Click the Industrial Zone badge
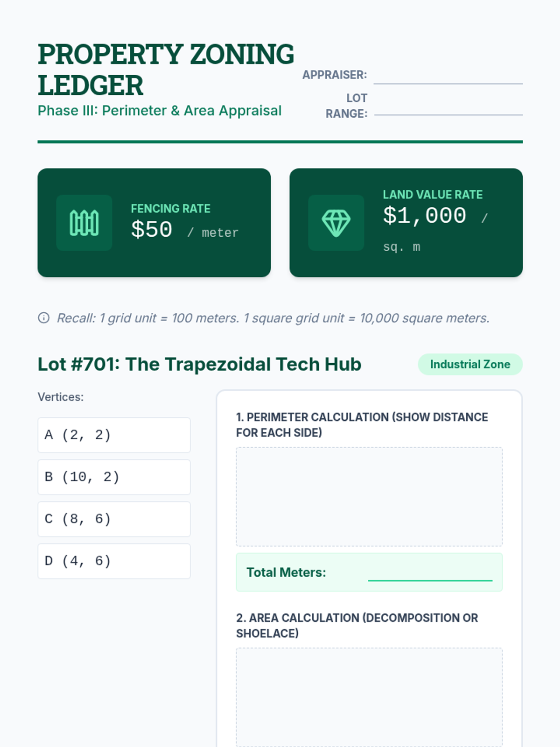 [470, 364]
